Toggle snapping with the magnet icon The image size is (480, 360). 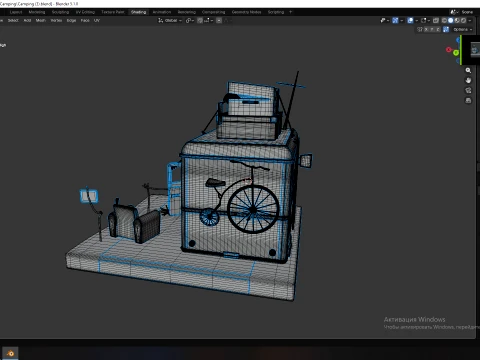point(200,20)
